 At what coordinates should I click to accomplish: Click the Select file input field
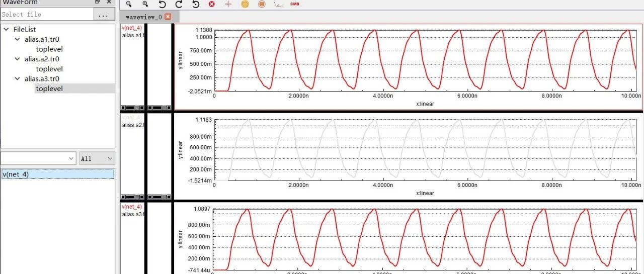click(47, 15)
